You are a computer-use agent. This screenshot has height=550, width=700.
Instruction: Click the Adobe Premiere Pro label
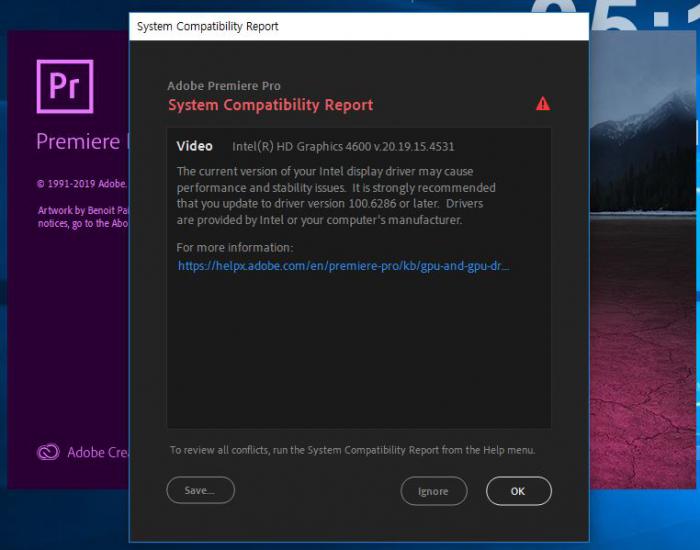coord(224,86)
